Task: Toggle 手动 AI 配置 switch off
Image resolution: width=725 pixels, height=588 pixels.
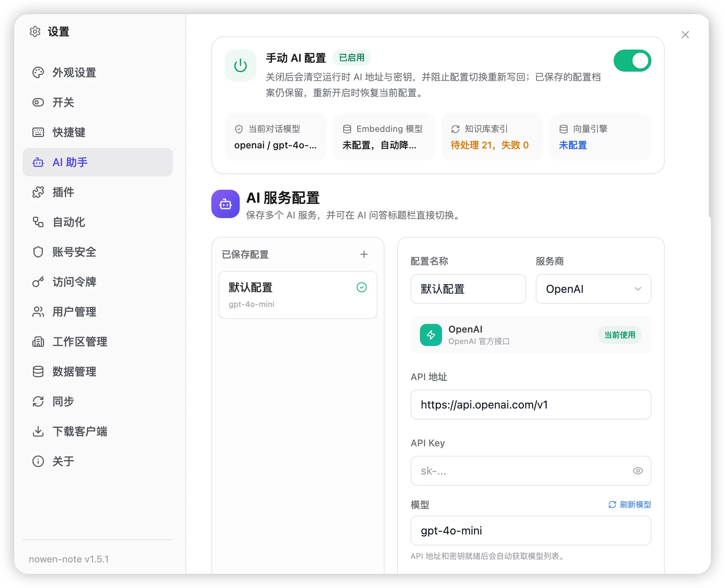Action: [633, 61]
